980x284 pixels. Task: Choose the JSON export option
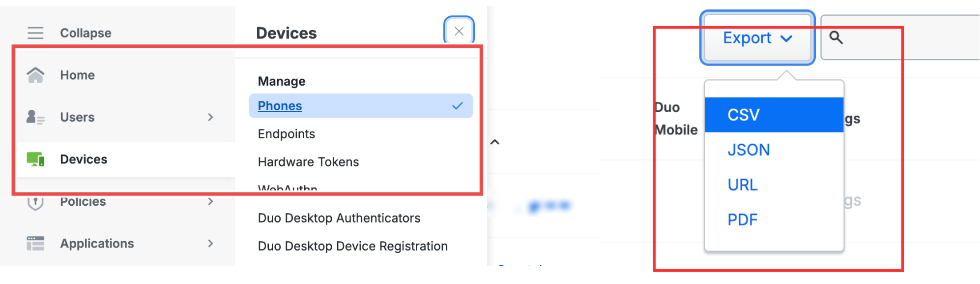click(x=749, y=150)
